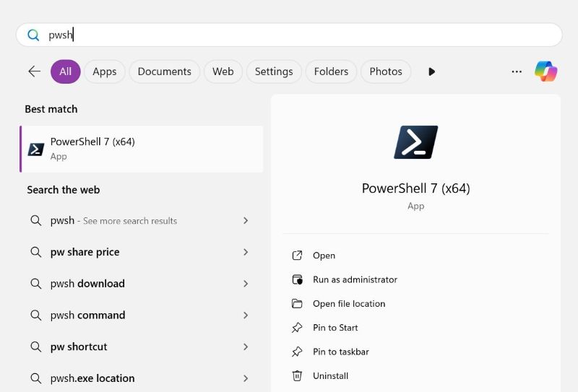Click the large PowerShell 7 icon in preview

415,142
